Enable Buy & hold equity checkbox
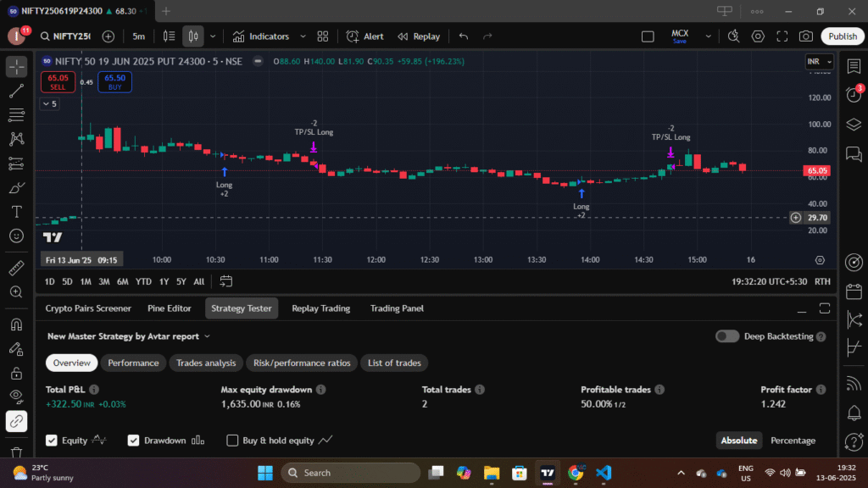Screen dimensions: 868x488 [232, 441]
